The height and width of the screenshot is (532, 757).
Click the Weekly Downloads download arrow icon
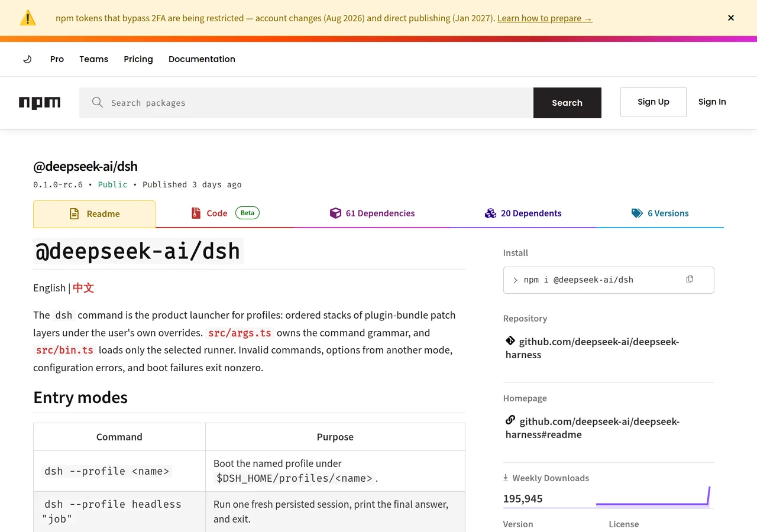click(506, 478)
